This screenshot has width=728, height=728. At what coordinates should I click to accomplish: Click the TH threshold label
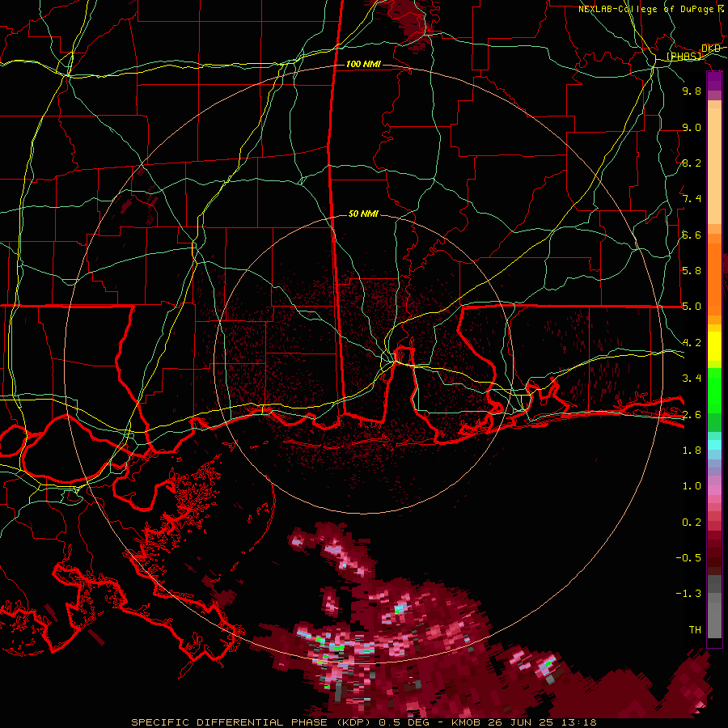pyautogui.click(x=695, y=630)
